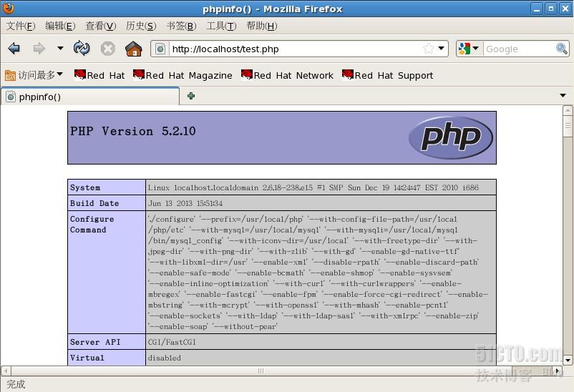Expand the 访问最多 bookmarks folder
Image resolution: width=574 pixels, height=392 pixels.
pyautogui.click(x=34, y=75)
